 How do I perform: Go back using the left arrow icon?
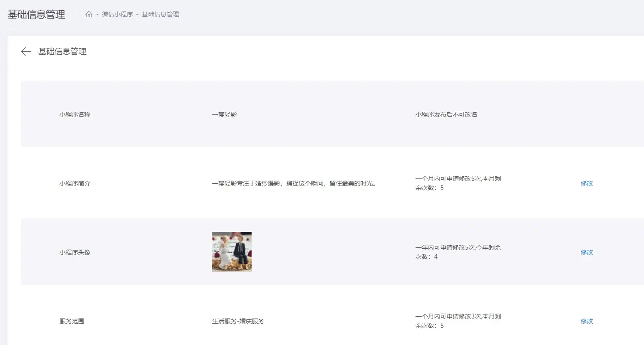(26, 52)
